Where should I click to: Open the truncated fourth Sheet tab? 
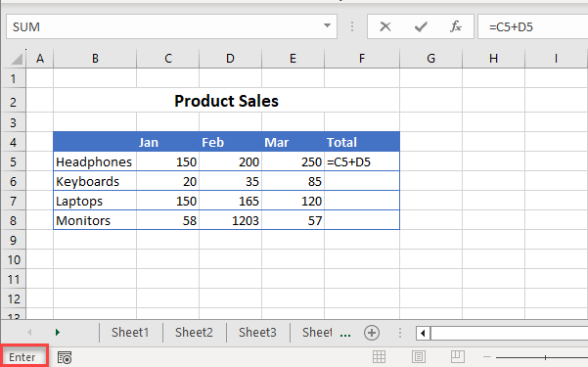click(317, 333)
